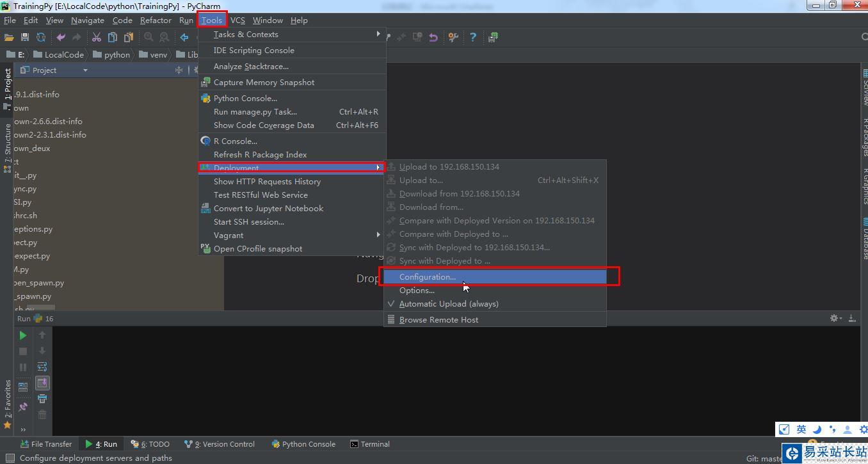868x464 pixels.
Task: Click the Help question mark toolbar icon
Action: [x=473, y=37]
